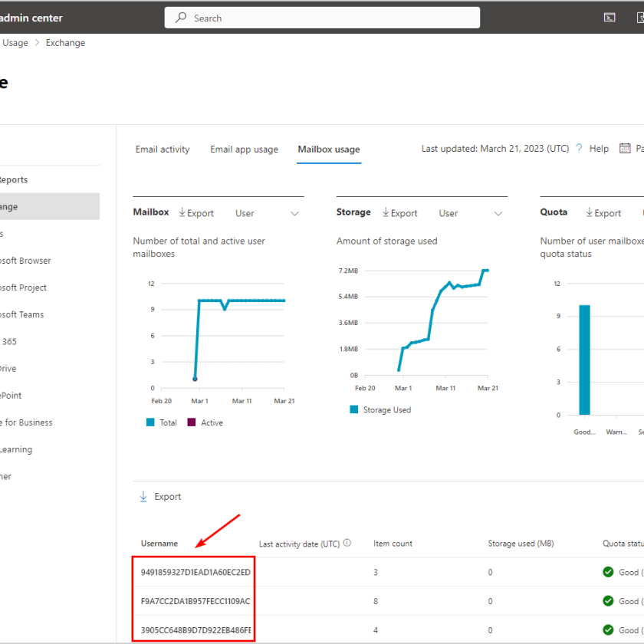Screen dimensions: 644x644
Task: Focus the Search input field
Action: (322, 18)
